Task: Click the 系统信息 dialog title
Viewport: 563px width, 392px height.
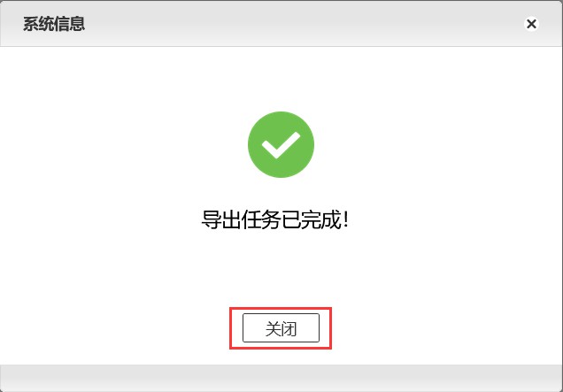Action: (x=54, y=24)
